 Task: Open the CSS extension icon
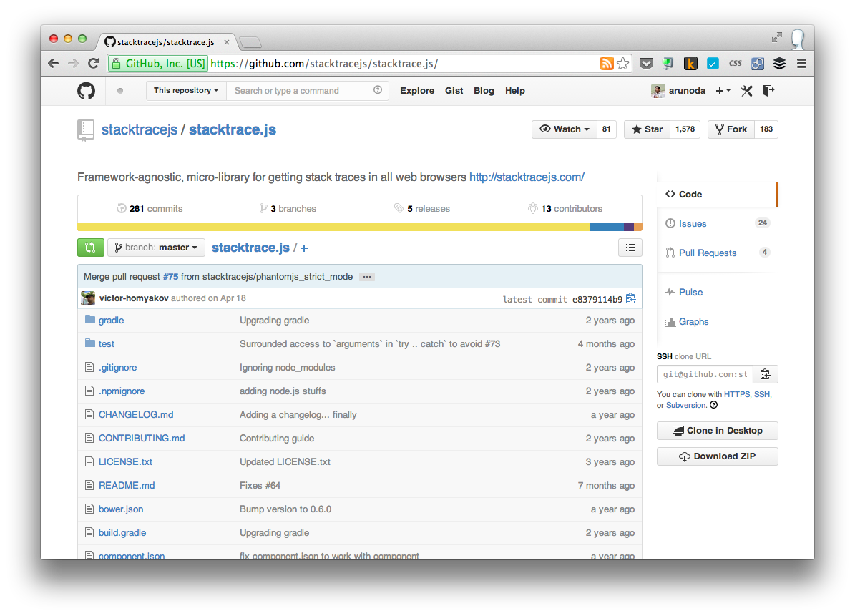735,63
